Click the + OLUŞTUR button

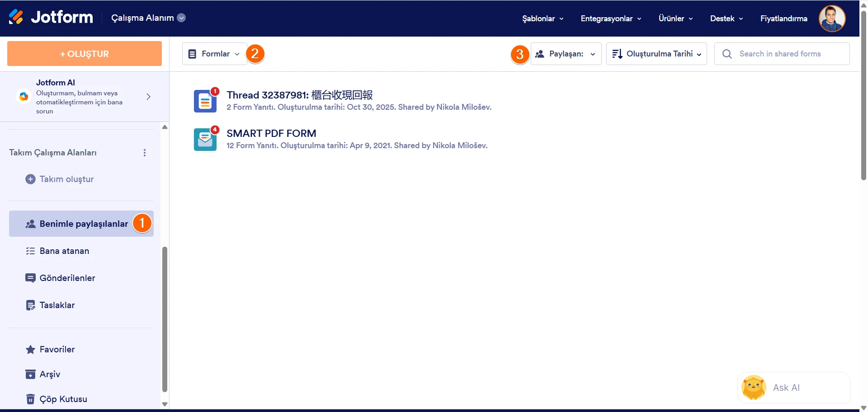[84, 53]
